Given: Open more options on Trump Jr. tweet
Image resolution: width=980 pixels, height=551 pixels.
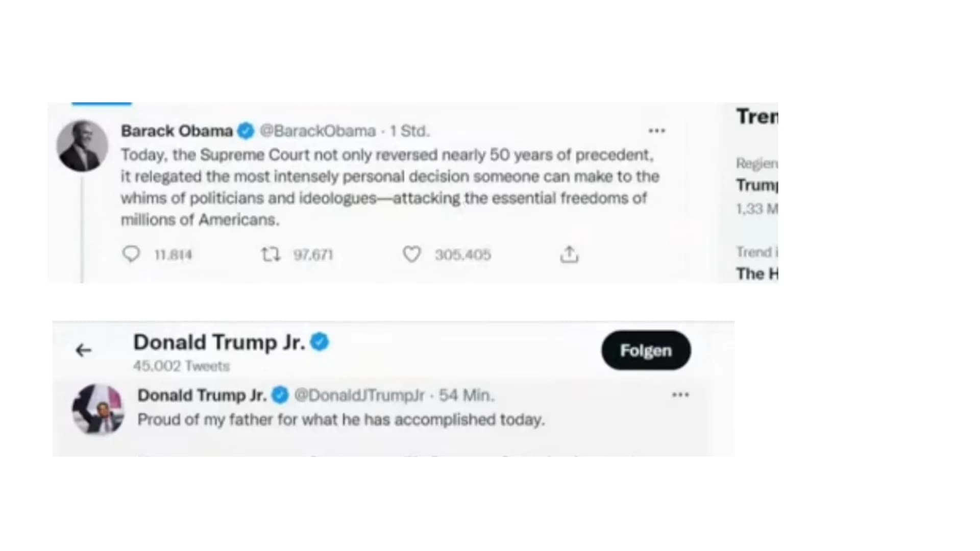Looking at the screenshot, I should pos(680,395).
